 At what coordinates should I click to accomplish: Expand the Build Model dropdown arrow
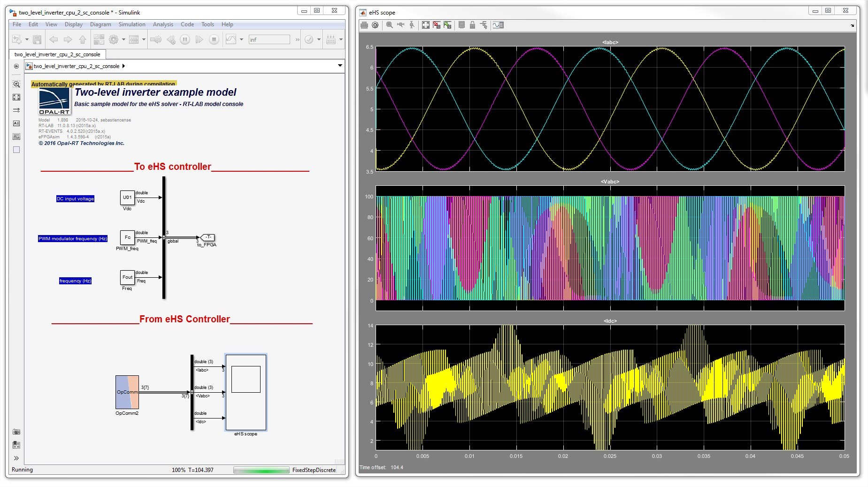[x=341, y=40]
